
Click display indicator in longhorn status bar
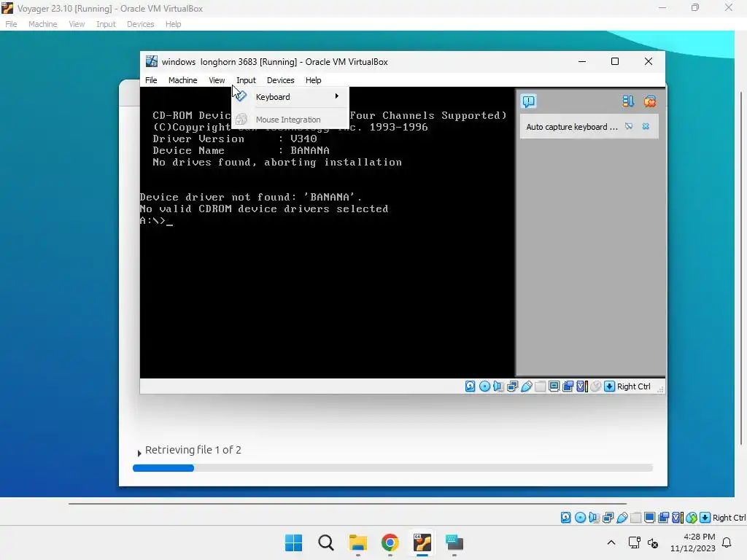pyautogui.click(x=554, y=386)
